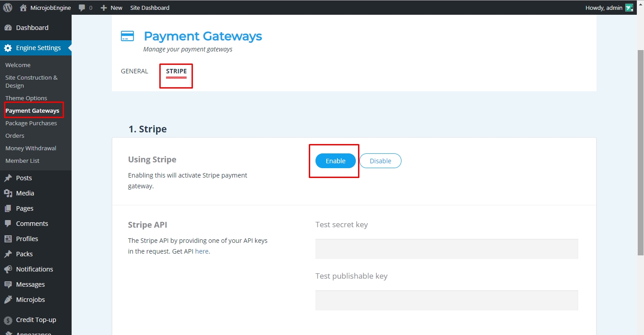Click the WordPress logo icon
Screen dimensions: 644x335
(8, 8)
